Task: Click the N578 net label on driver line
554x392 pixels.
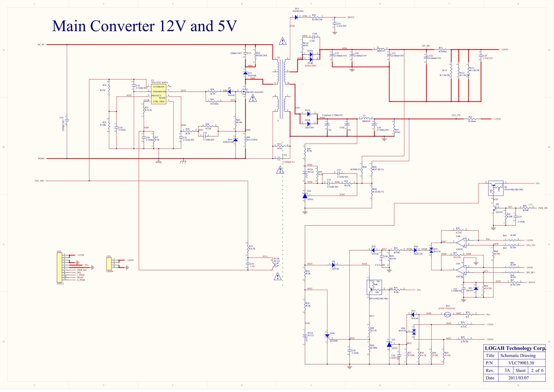Action: tap(184, 90)
